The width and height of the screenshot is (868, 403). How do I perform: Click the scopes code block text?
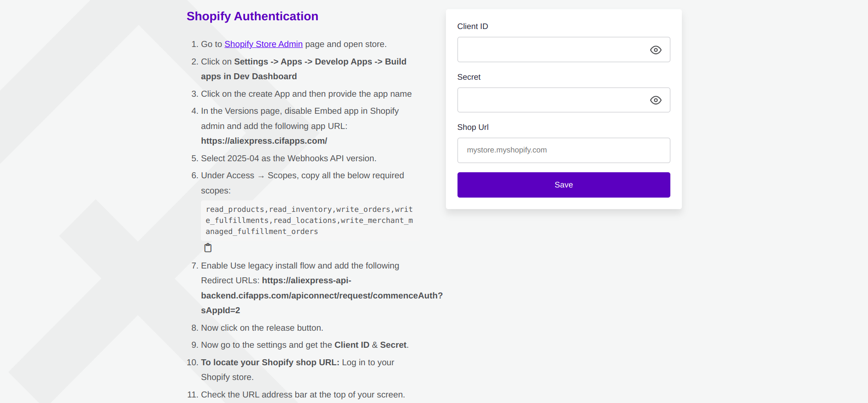tap(309, 221)
